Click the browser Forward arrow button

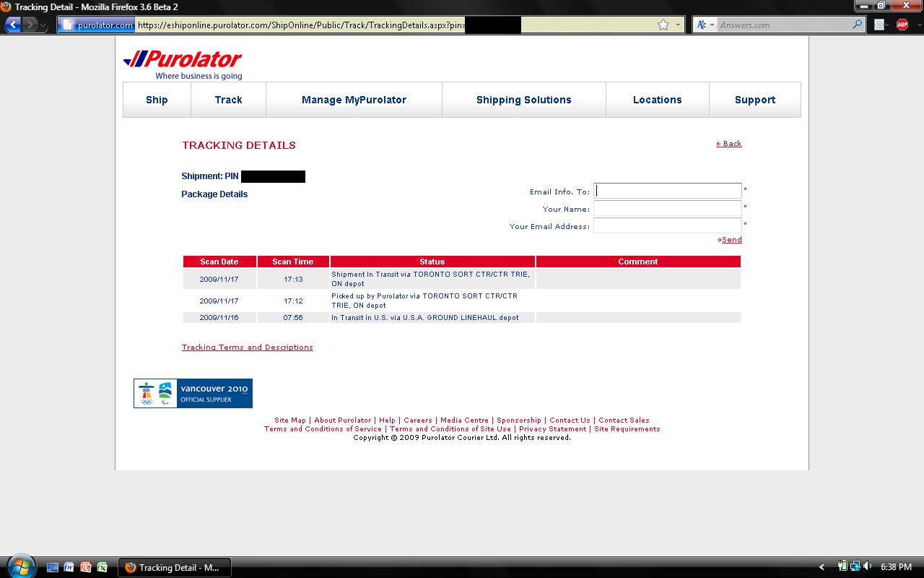[x=30, y=25]
